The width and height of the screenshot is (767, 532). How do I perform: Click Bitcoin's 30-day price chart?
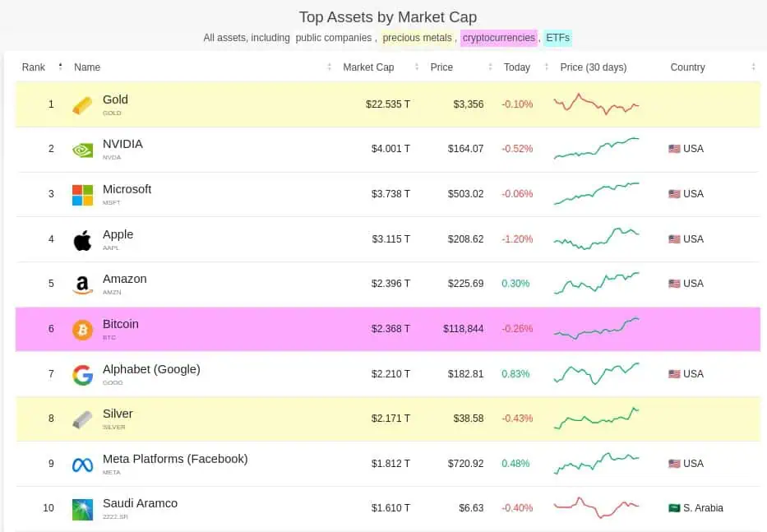pyautogui.click(x=596, y=328)
